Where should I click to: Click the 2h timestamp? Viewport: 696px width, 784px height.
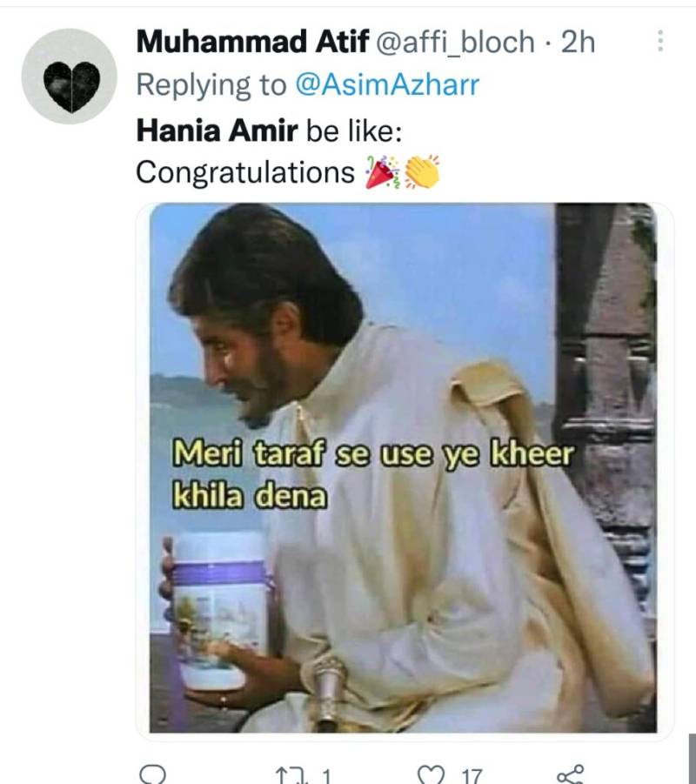pyautogui.click(x=578, y=42)
